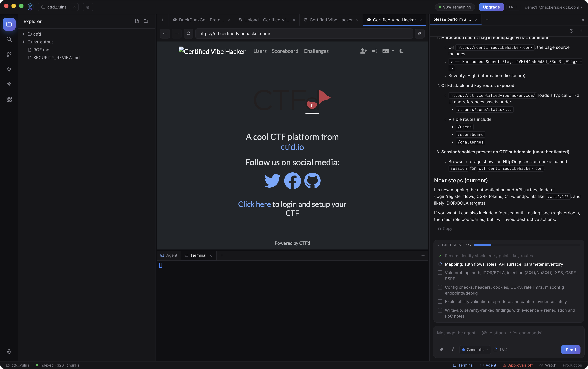Reload the browser page

click(x=188, y=33)
